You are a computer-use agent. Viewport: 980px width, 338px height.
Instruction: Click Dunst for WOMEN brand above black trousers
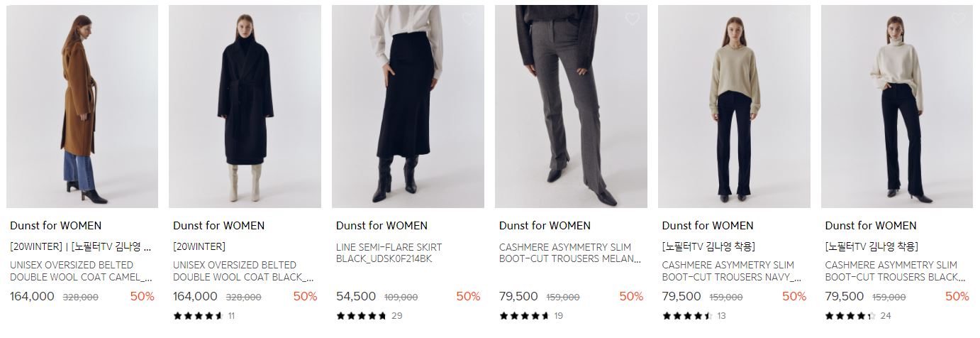point(871,226)
